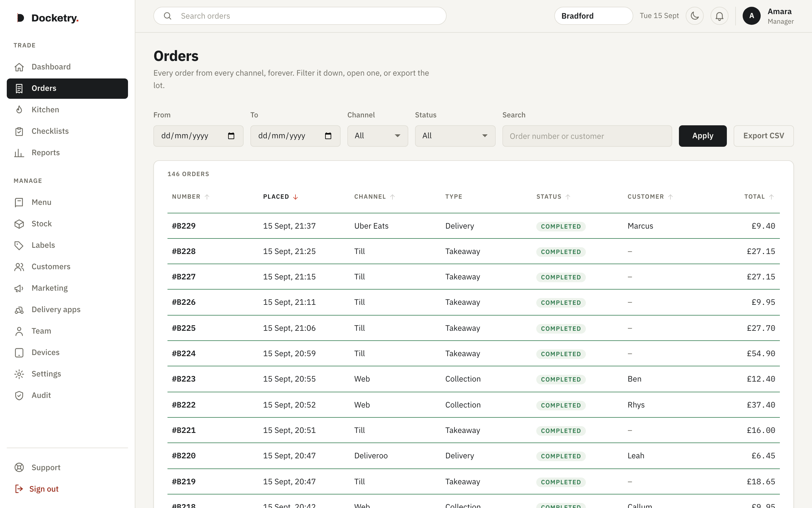Expand the Status filter dropdown
The height and width of the screenshot is (508, 812).
[455, 136]
